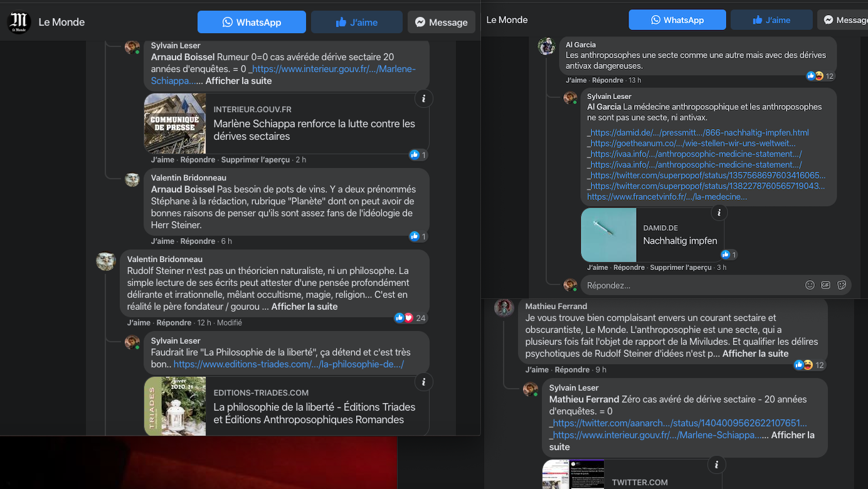868x489 pixels.
Task: Open the francetvinfo.fr link in Sylvain's reply
Action: coord(667,197)
